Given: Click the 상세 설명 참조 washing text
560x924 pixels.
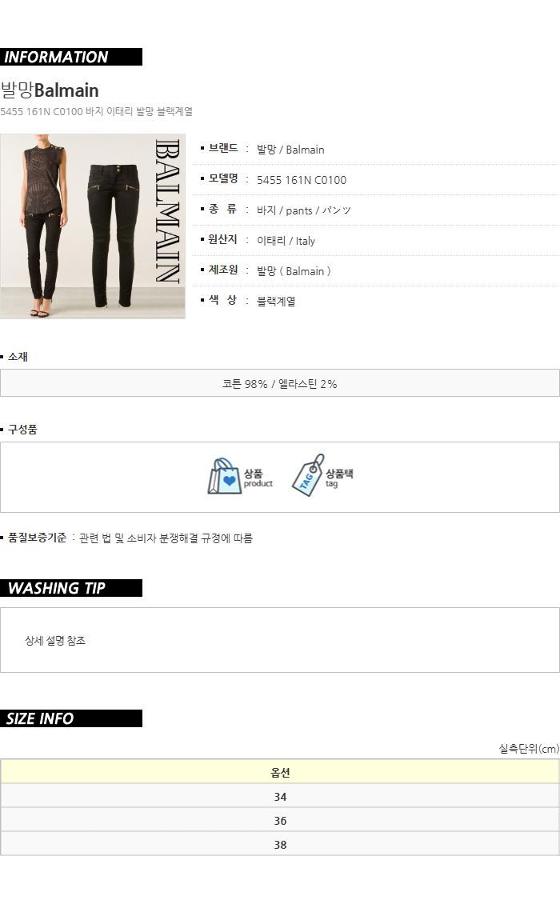Looking at the screenshot, I should pos(55,641).
